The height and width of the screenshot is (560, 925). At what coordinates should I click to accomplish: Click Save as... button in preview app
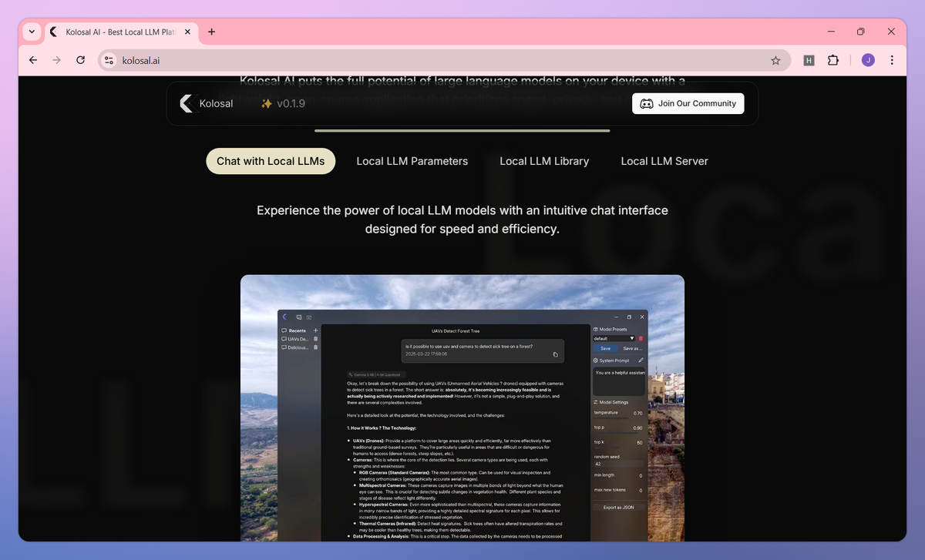633,348
